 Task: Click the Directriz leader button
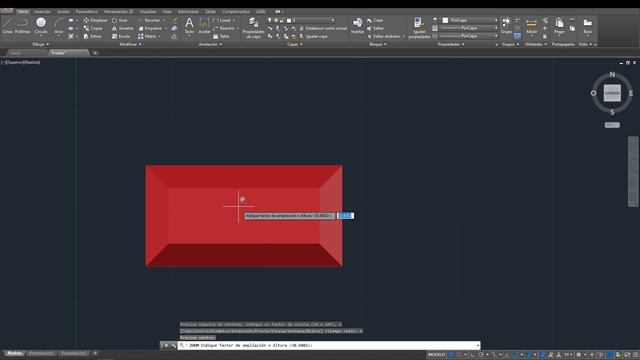point(224,28)
